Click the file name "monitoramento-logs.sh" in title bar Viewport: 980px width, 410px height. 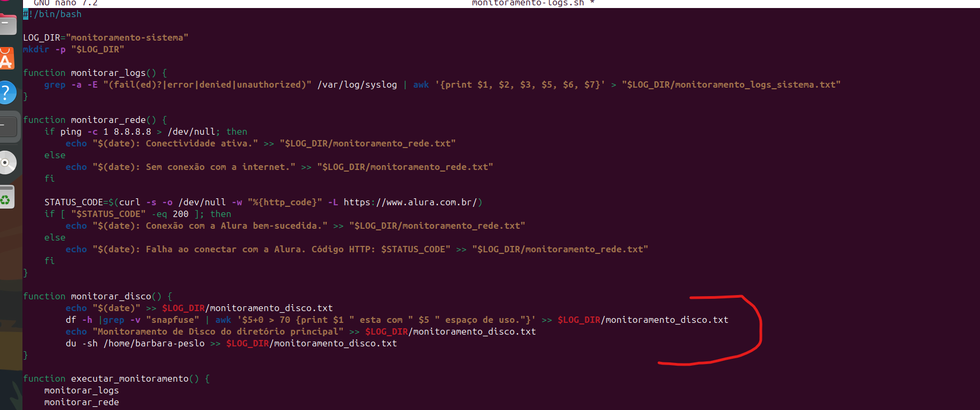click(528, 3)
